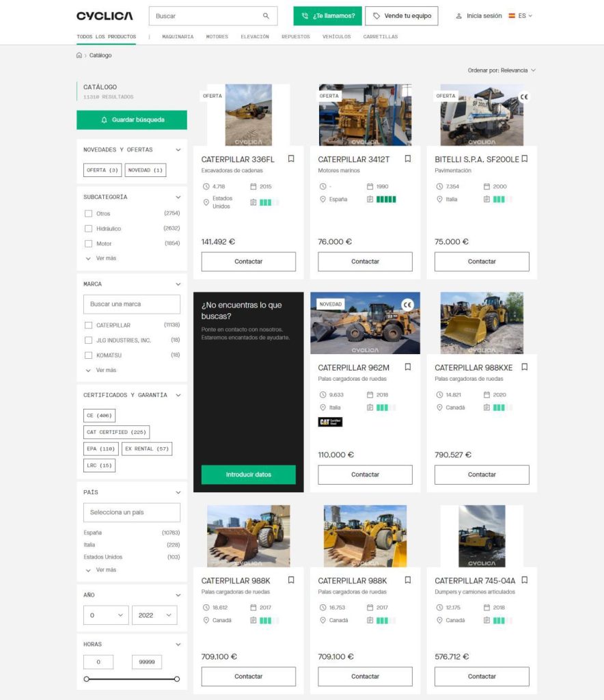Tick the KOMATSU brand checkbox
The width and height of the screenshot is (604, 700).
coord(88,355)
